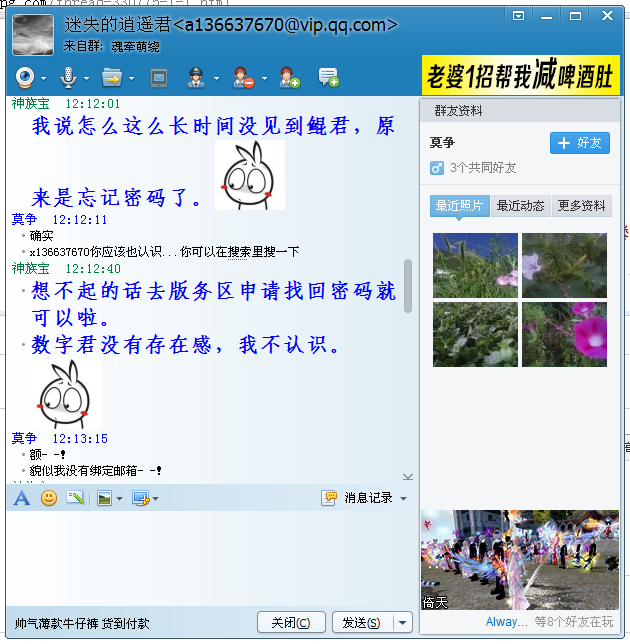The image size is (630, 644).
Task: Click the 发送(S) send button
Action: click(x=362, y=623)
